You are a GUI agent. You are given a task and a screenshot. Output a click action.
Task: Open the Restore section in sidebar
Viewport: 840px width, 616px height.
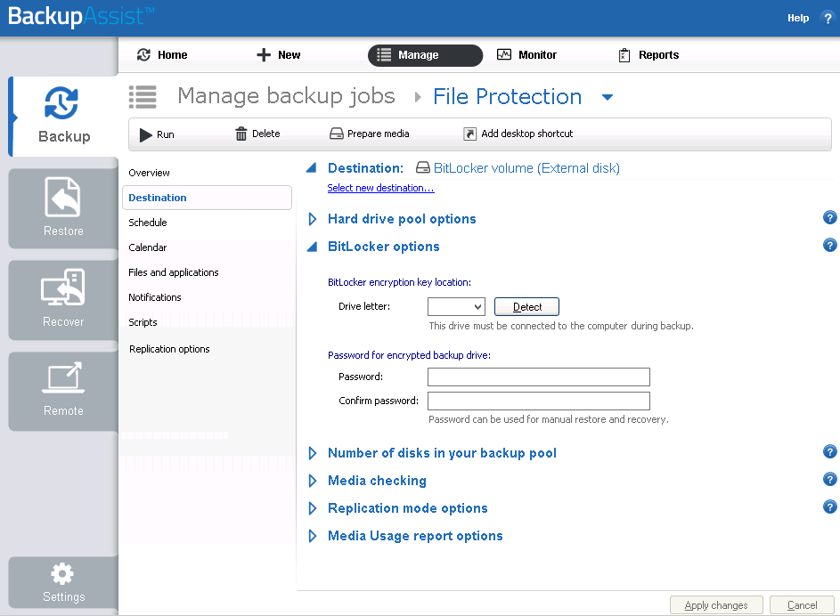coord(63,207)
